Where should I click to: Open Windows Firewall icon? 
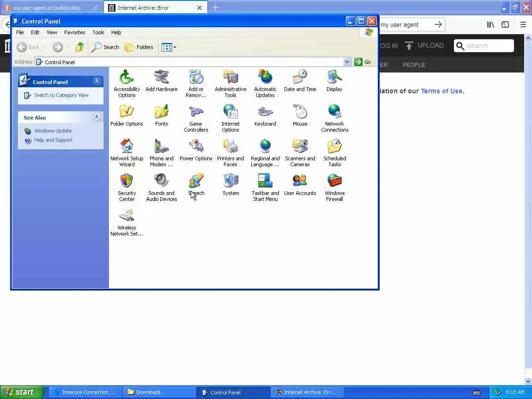coord(334,187)
